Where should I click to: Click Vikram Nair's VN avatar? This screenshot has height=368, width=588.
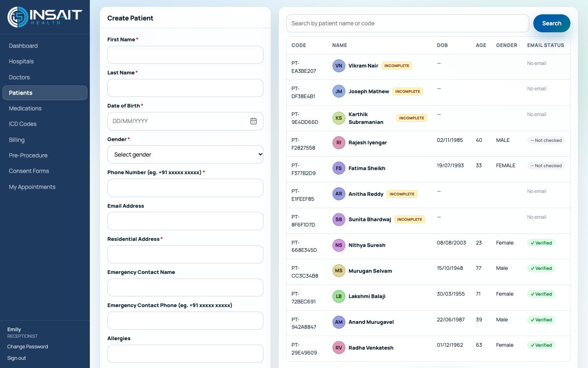pyautogui.click(x=339, y=66)
